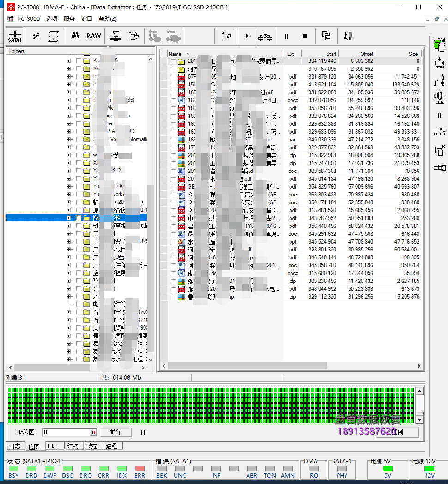Open the 选项 menu
448x484 pixels.
click(x=51, y=19)
